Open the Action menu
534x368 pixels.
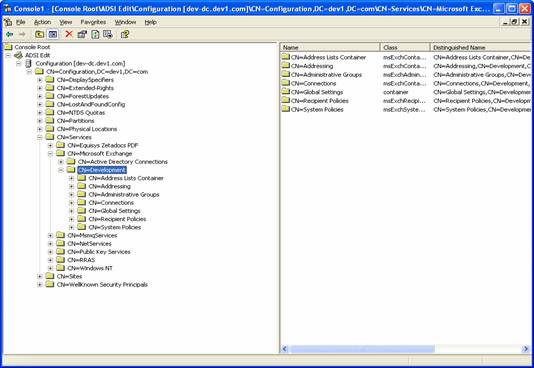pyautogui.click(x=42, y=22)
